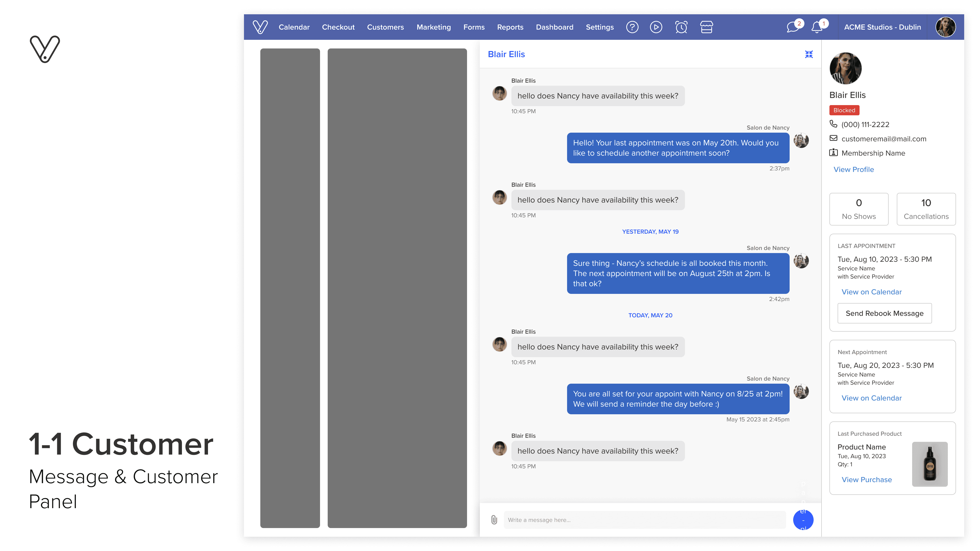The image size is (980, 551).
Task: Click Send Rebook Message button
Action: point(884,313)
